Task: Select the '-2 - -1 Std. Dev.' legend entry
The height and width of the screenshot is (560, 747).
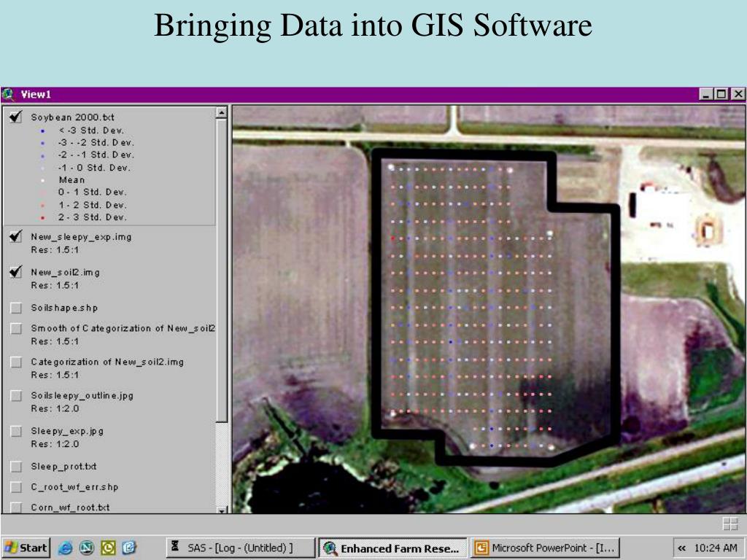Action: pos(96,155)
